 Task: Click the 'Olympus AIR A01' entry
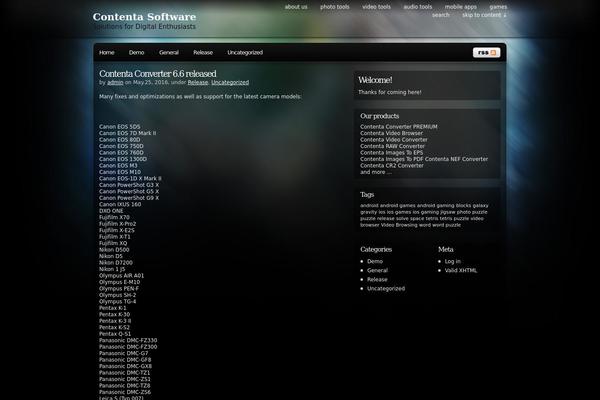121,276
